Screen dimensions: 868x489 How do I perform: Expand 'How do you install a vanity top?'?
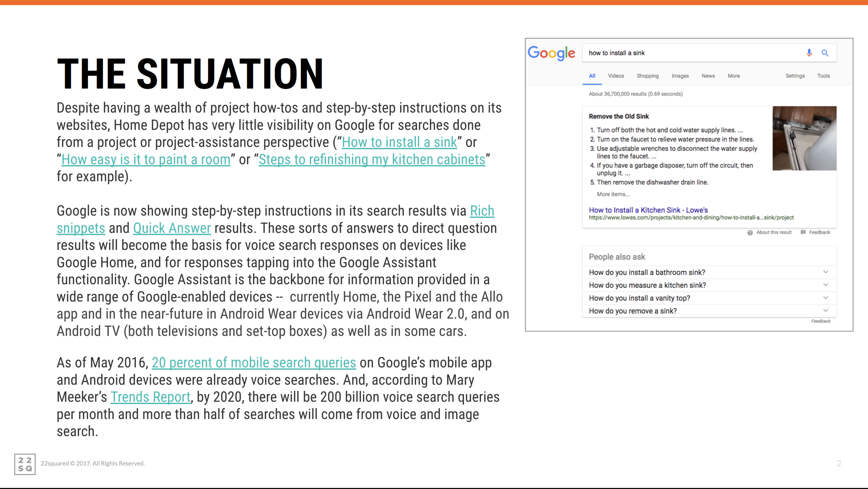709,298
